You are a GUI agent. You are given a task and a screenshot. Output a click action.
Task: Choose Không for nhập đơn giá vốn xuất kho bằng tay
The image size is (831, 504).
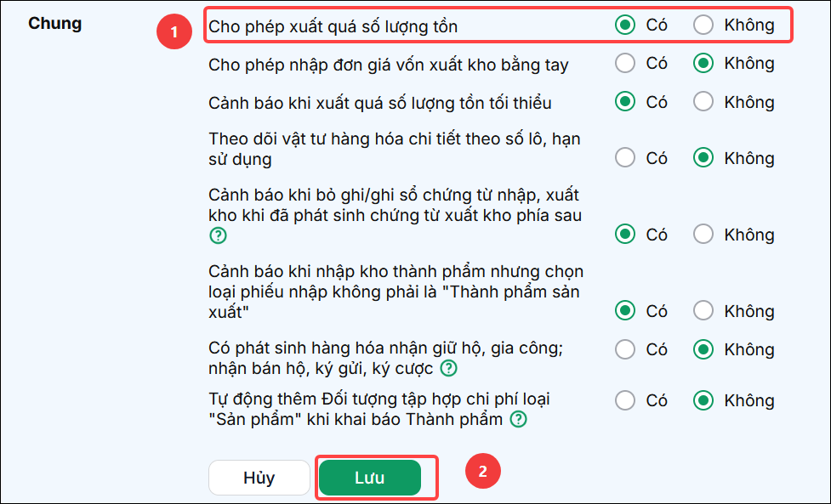click(703, 64)
